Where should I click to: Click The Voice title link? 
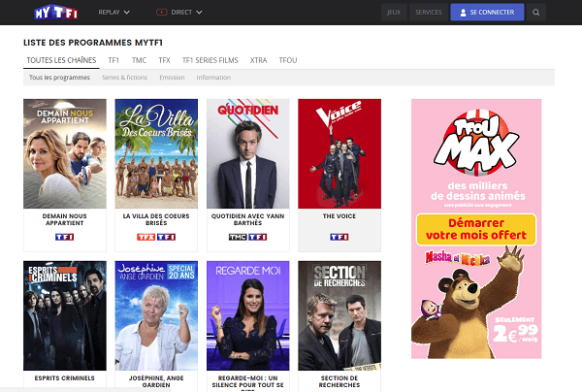coord(339,216)
